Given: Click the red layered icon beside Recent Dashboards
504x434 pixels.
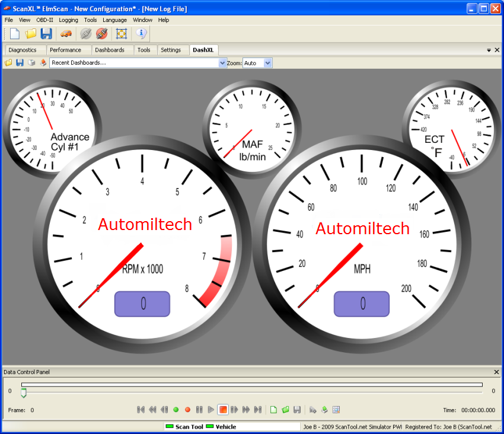Looking at the screenshot, I should coord(43,63).
